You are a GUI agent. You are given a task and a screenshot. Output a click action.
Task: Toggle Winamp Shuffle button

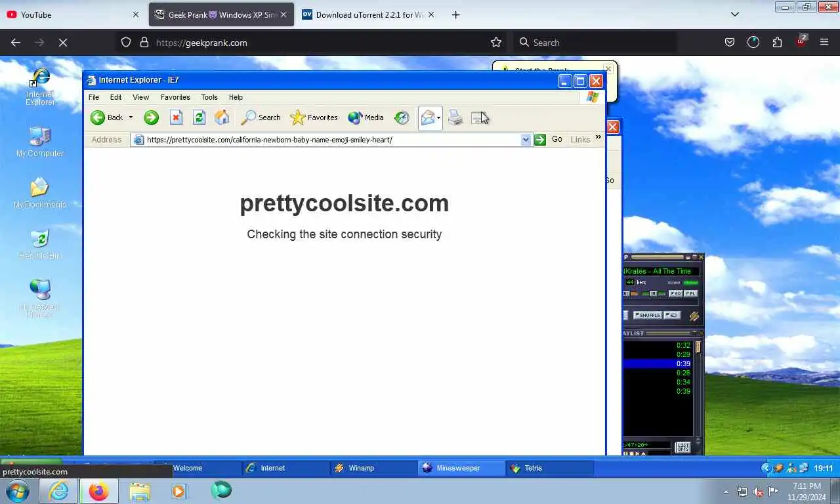647,315
